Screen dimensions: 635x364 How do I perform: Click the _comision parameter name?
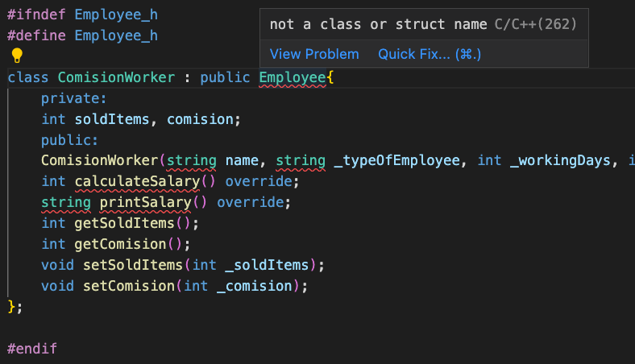click(255, 286)
